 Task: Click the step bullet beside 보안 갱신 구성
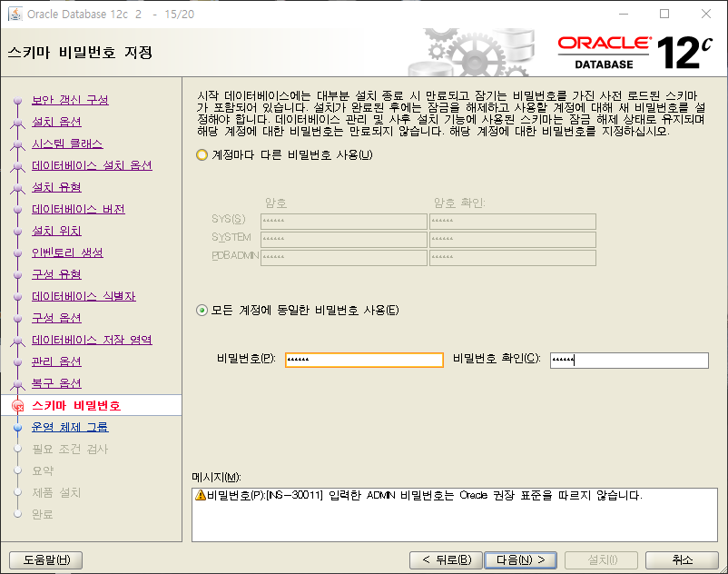pyautogui.click(x=17, y=100)
